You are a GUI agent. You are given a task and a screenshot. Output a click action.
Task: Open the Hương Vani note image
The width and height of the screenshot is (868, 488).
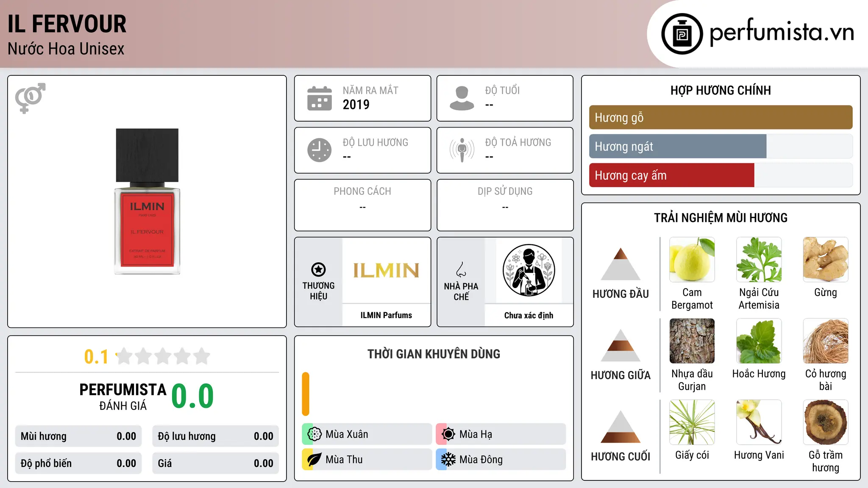tap(759, 422)
